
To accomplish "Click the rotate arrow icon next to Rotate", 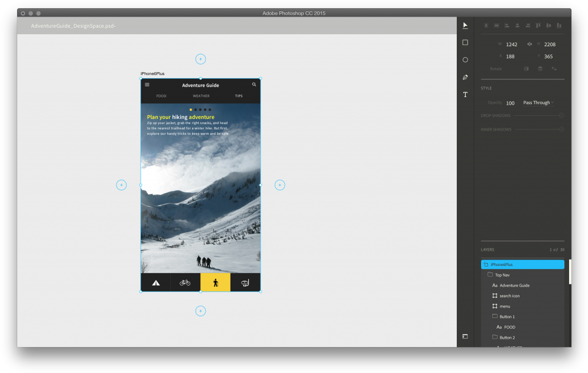I will [554, 69].
